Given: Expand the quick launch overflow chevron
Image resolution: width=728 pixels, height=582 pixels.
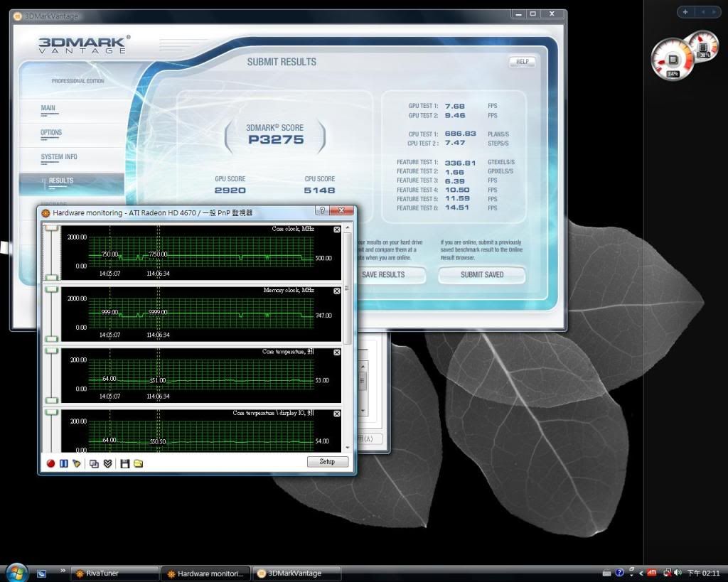Looking at the screenshot, I should click(63, 571).
